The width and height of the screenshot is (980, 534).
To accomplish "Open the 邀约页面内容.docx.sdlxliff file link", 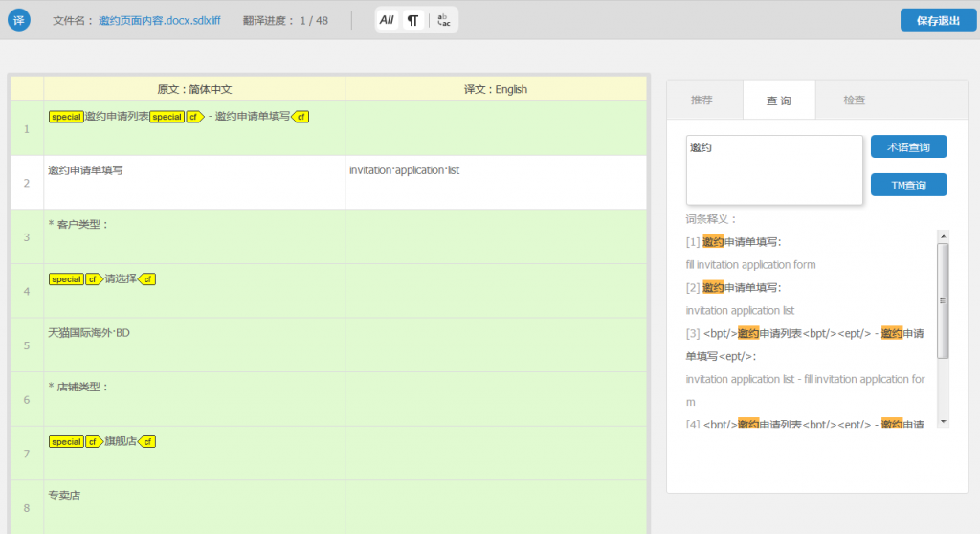I will coord(159,20).
